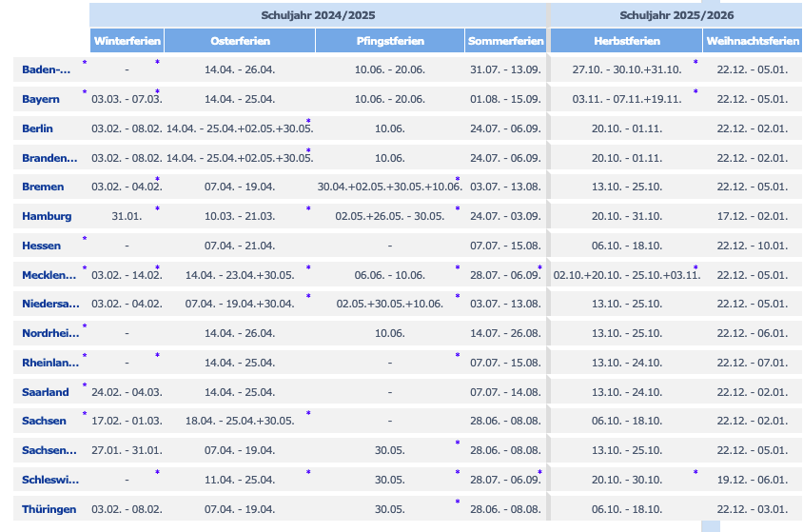Select Mecklenburg Pfingstferien 06.06. - 10.06.
Viewport: 803px width, 532px height.
[390, 275]
